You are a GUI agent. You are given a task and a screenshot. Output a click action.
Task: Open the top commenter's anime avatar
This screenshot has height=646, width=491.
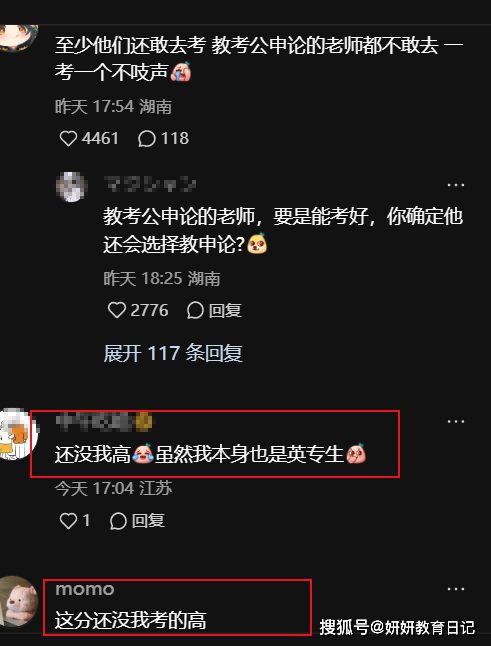(17, 38)
